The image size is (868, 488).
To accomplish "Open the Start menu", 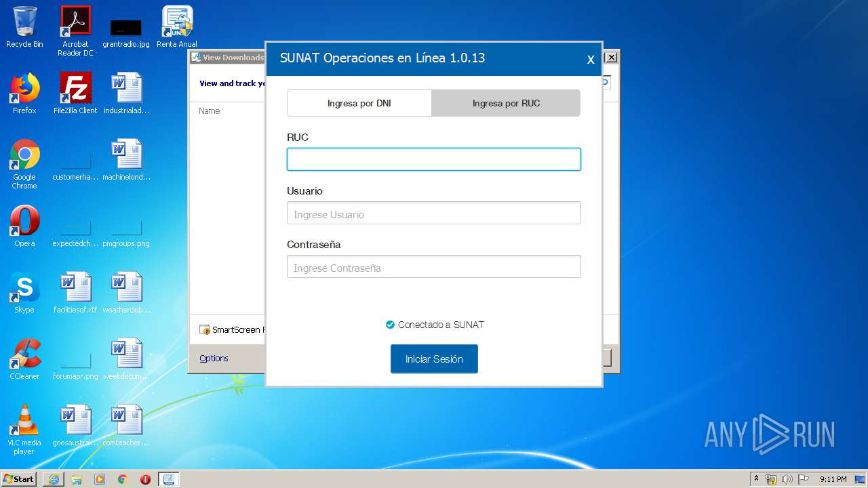I will (18, 479).
